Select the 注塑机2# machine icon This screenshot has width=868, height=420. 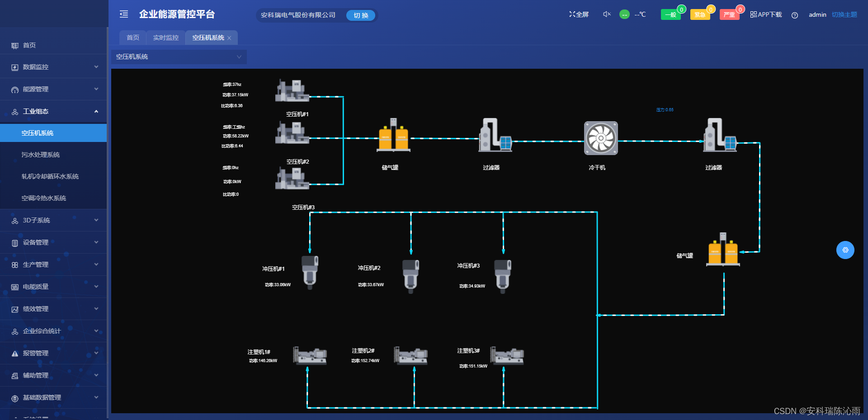pos(410,356)
